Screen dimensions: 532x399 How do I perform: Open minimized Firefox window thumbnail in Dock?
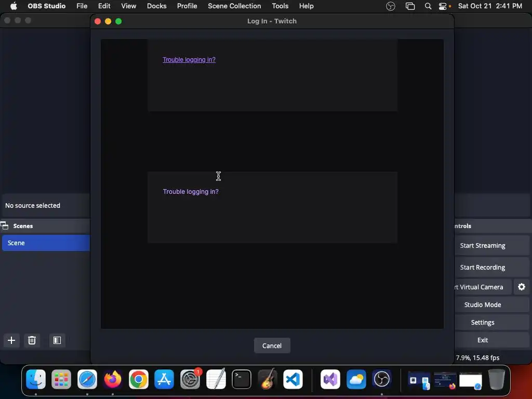[445, 380]
